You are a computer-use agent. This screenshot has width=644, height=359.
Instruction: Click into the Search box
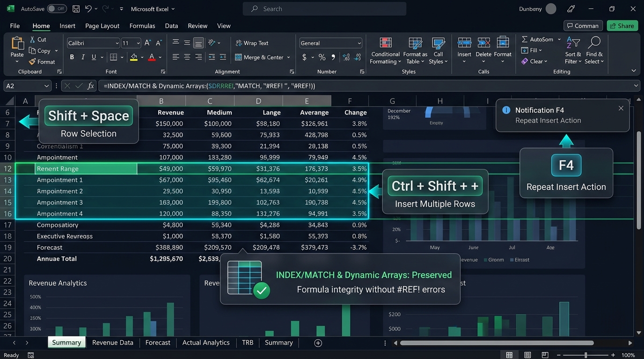pyautogui.click(x=324, y=9)
